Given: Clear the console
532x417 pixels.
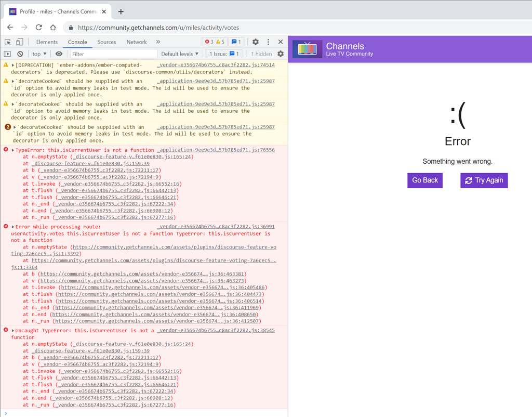Looking at the screenshot, I should pos(20,54).
